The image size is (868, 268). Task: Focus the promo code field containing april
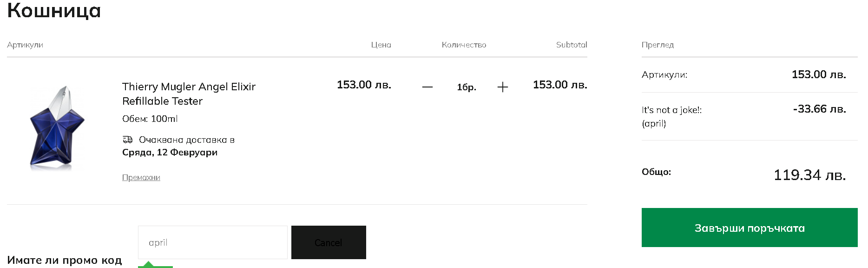pos(212,242)
